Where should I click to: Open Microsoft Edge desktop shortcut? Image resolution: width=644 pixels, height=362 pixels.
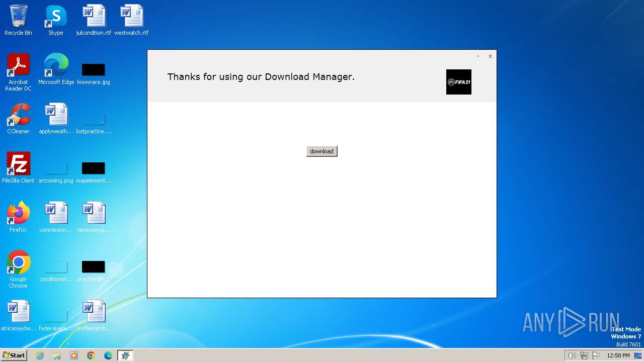56,69
